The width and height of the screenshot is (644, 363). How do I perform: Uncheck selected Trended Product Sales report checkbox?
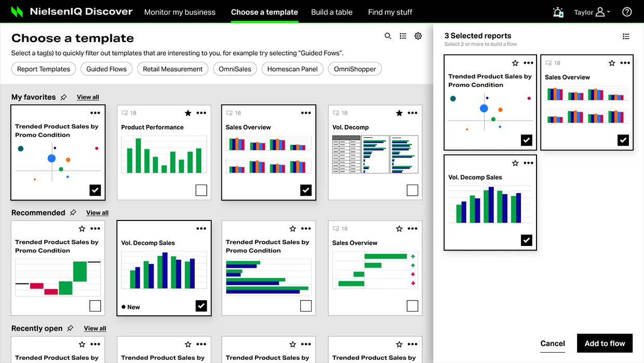pyautogui.click(x=527, y=140)
